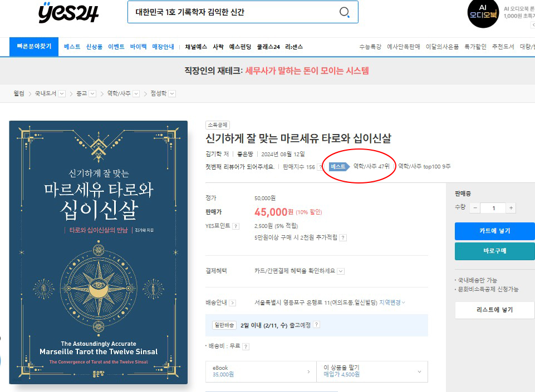
Task: Click help icon beside 2천원 추가적립
Action: point(343,238)
